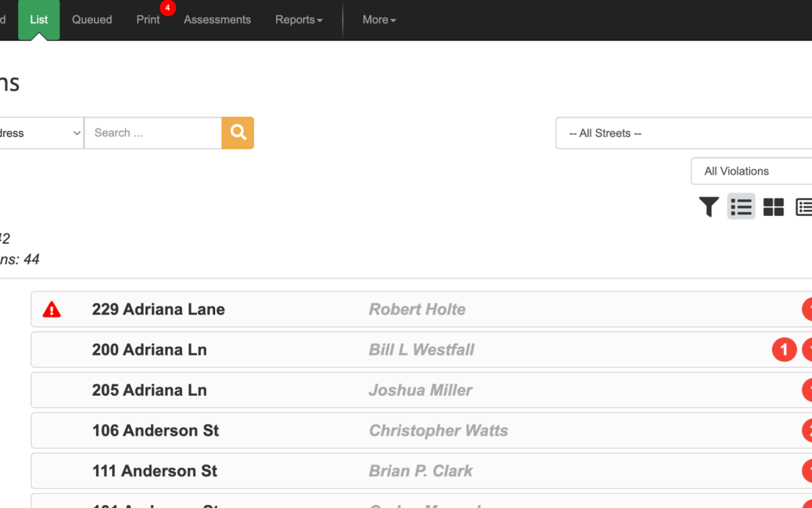Click inside the Search text field
Viewport: 812px width, 508px height.
tap(153, 133)
